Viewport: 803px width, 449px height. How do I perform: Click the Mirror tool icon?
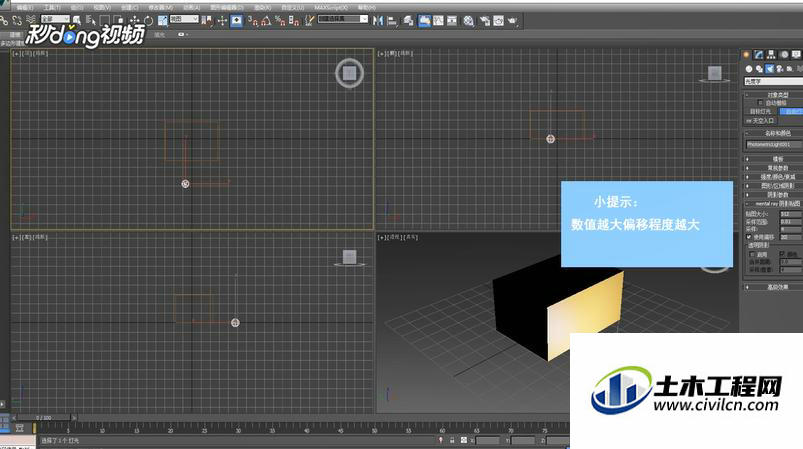(378, 20)
